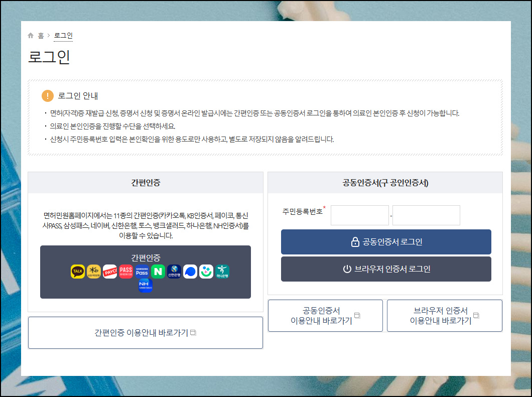
Task: Select the NH certificate icon
Action: click(x=146, y=286)
